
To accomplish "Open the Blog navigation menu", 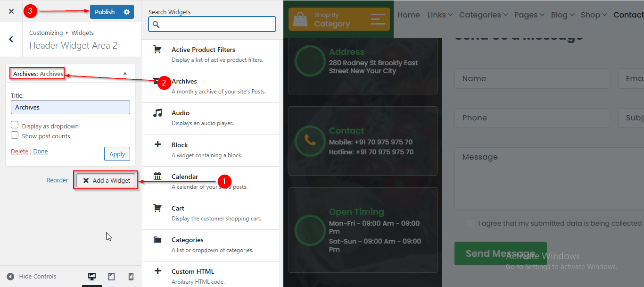I will click(x=562, y=15).
